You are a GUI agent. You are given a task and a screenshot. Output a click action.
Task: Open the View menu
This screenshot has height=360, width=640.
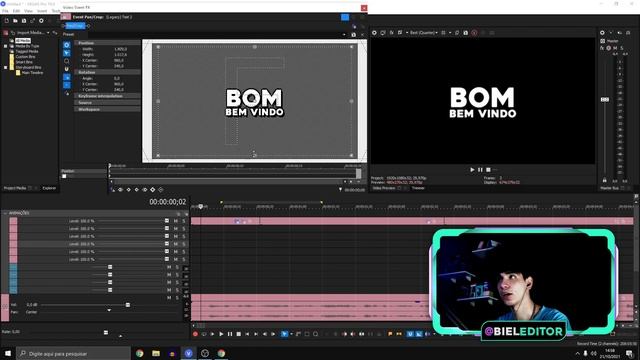tap(29, 11)
